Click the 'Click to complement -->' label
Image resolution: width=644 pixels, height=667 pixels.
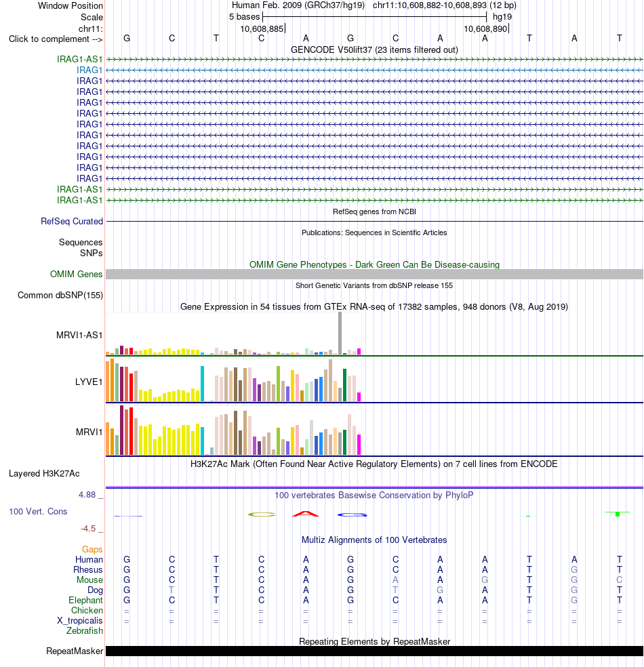click(56, 39)
